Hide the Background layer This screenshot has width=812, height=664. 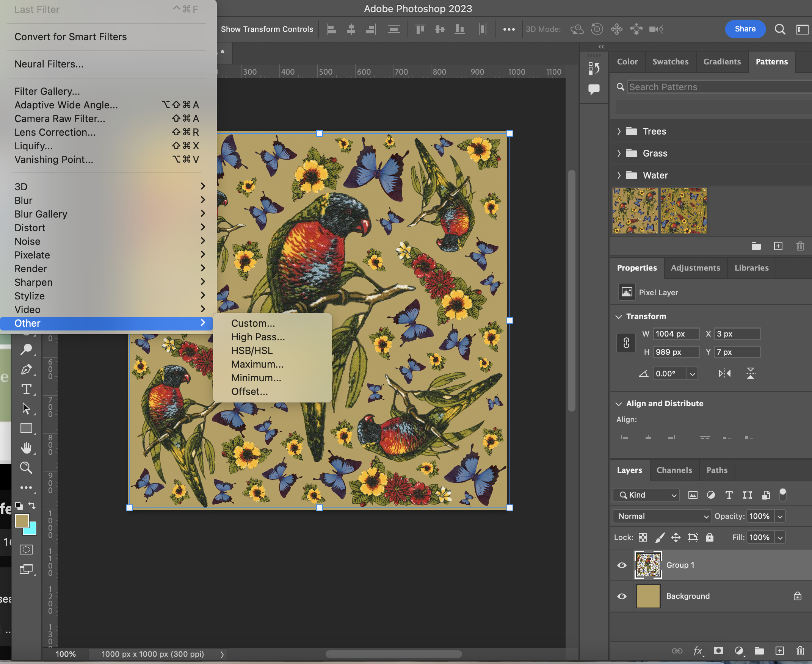coord(622,596)
